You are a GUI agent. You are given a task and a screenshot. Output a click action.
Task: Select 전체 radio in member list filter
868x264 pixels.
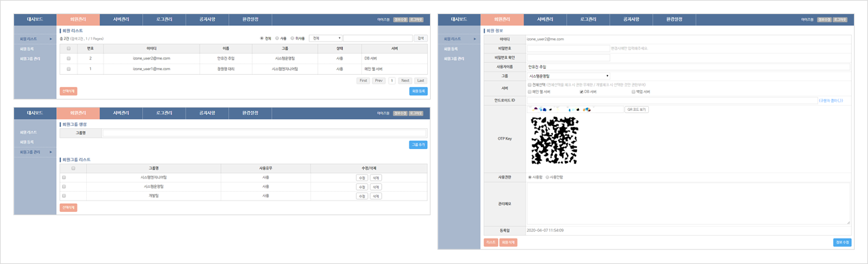(x=262, y=38)
